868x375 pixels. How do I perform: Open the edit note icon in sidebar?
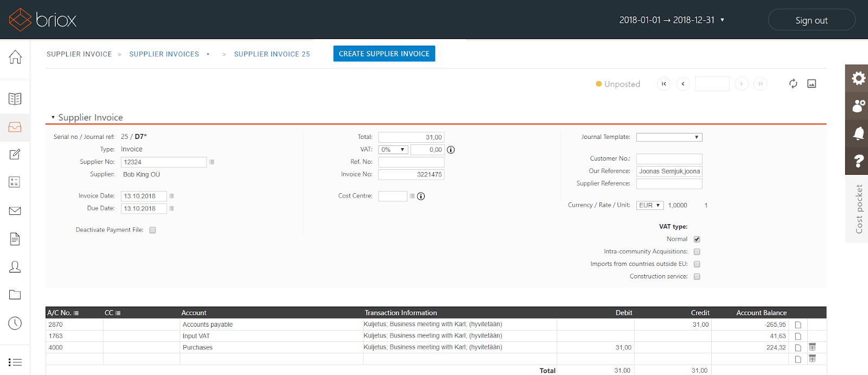[15, 155]
